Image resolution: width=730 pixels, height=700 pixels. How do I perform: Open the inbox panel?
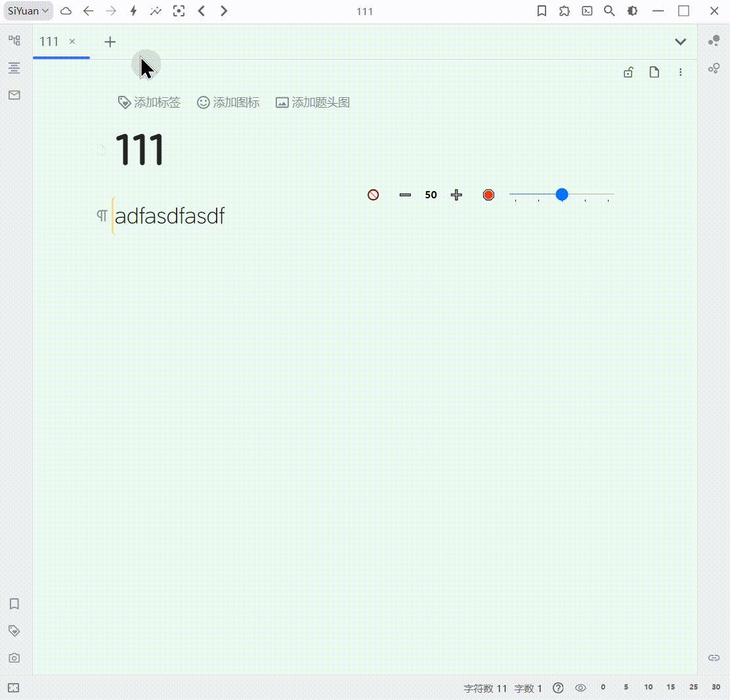click(14, 95)
